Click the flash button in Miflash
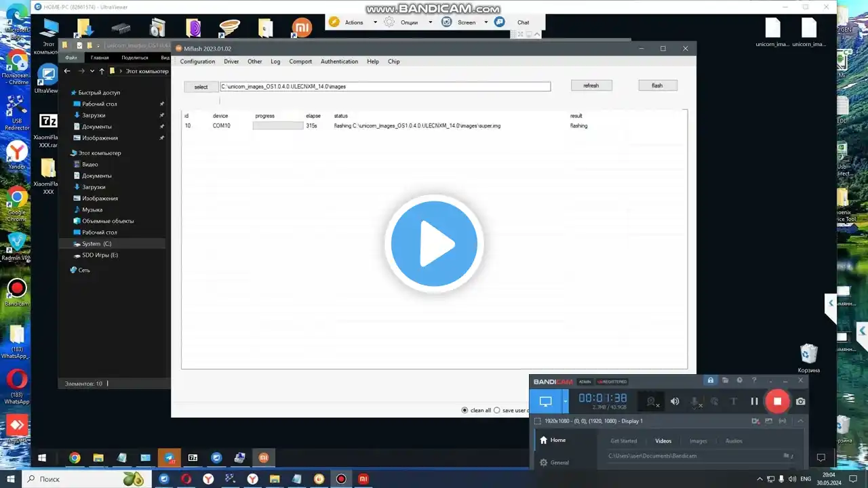 coord(657,85)
